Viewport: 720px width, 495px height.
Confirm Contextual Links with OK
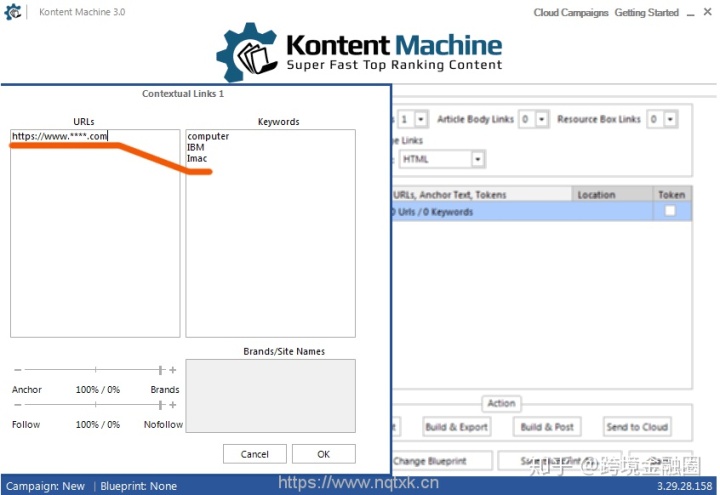[x=324, y=454]
